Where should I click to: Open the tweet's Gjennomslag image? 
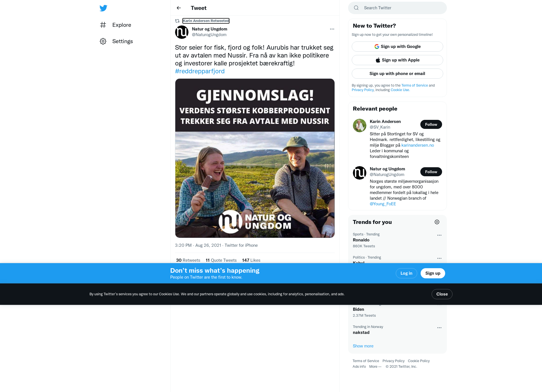(255, 158)
